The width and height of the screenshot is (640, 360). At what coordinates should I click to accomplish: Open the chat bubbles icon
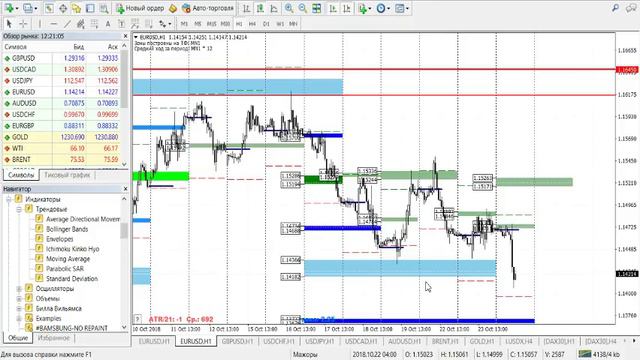(631, 8)
